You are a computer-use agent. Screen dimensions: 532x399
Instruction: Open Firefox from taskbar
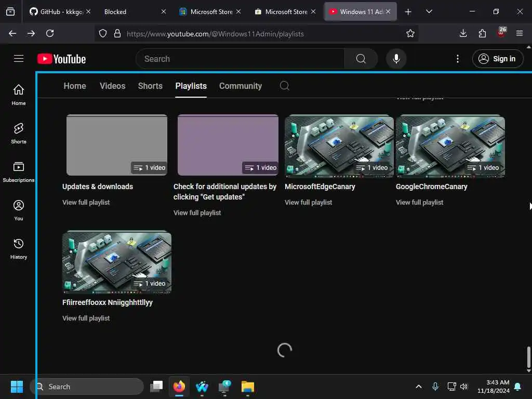click(x=179, y=387)
